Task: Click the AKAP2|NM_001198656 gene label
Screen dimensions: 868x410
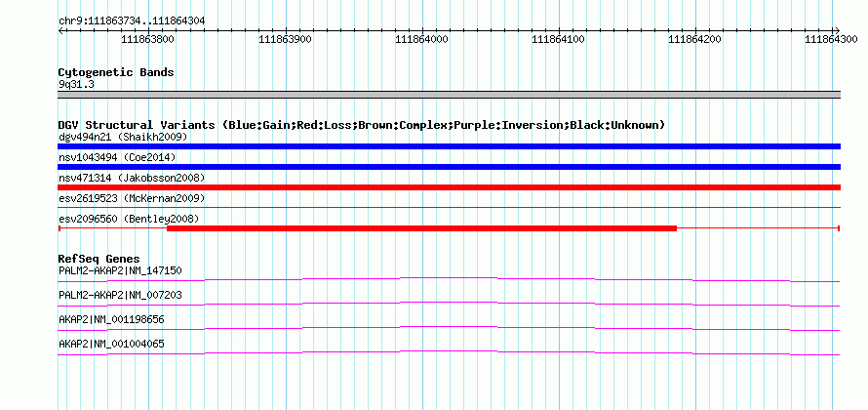Action: click(x=111, y=319)
